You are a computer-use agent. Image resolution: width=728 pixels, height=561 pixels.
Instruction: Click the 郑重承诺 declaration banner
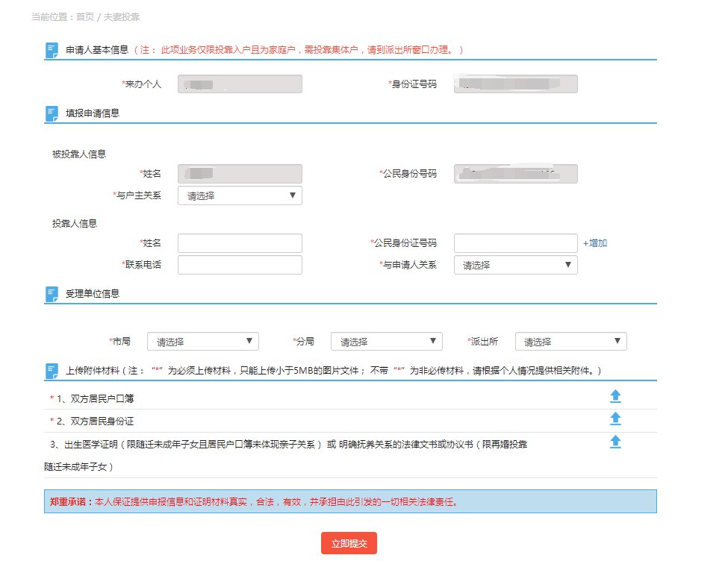coord(350,501)
